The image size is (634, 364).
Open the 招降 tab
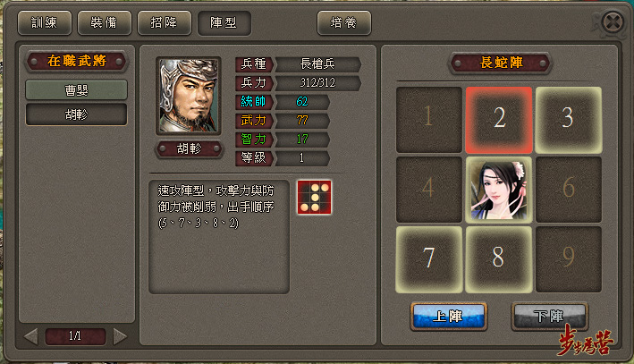tap(165, 22)
